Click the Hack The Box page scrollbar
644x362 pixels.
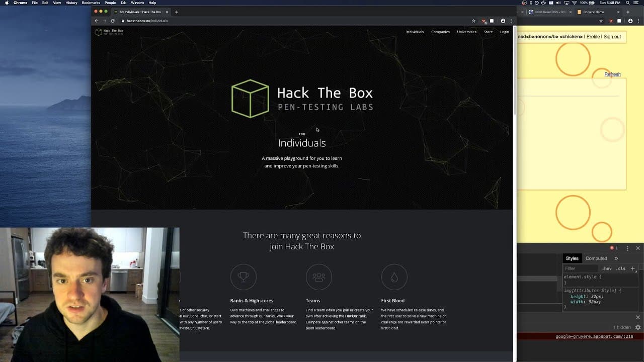tap(514, 70)
